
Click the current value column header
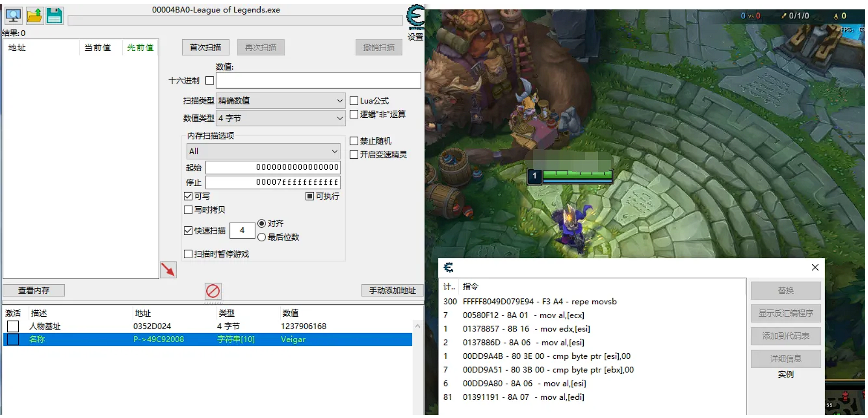(x=101, y=47)
